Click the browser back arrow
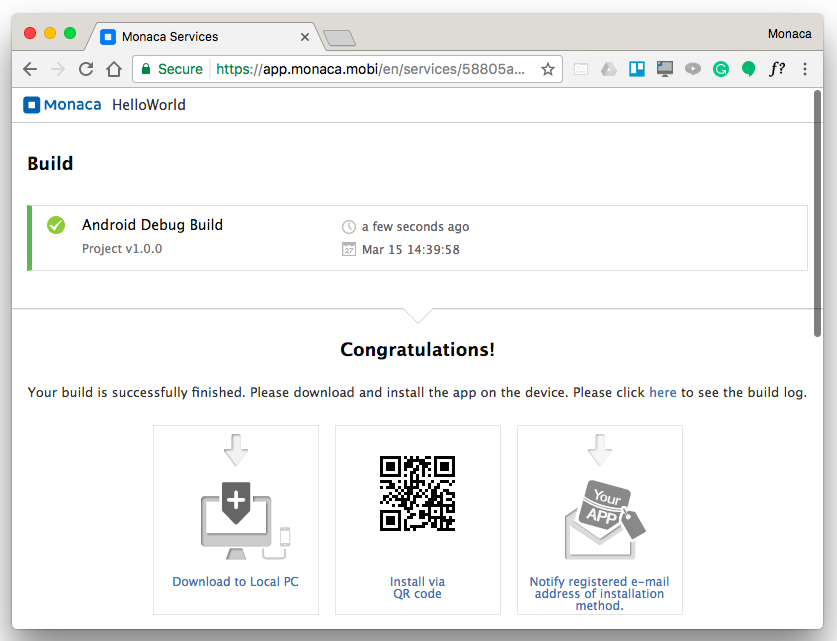 click(x=30, y=69)
